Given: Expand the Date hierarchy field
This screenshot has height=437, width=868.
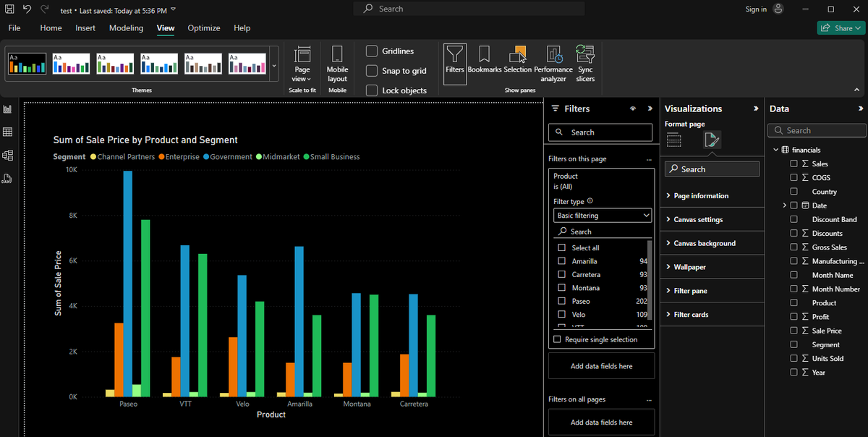Looking at the screenshot, I should [x=785, y=205].
